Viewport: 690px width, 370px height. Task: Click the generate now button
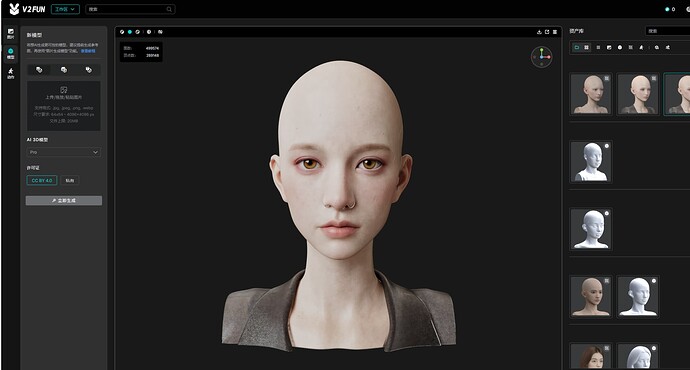64,201
